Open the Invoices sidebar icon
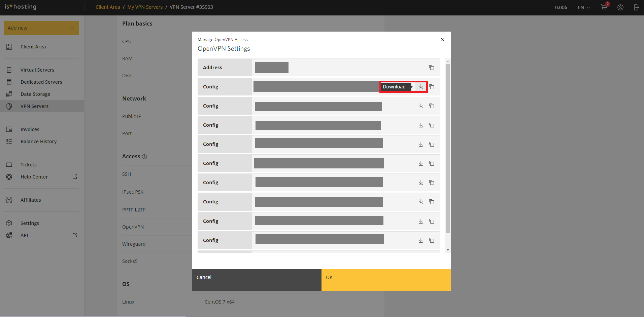Image resolution: width=644 pixels, height=317 pixels. click(9, 129)
